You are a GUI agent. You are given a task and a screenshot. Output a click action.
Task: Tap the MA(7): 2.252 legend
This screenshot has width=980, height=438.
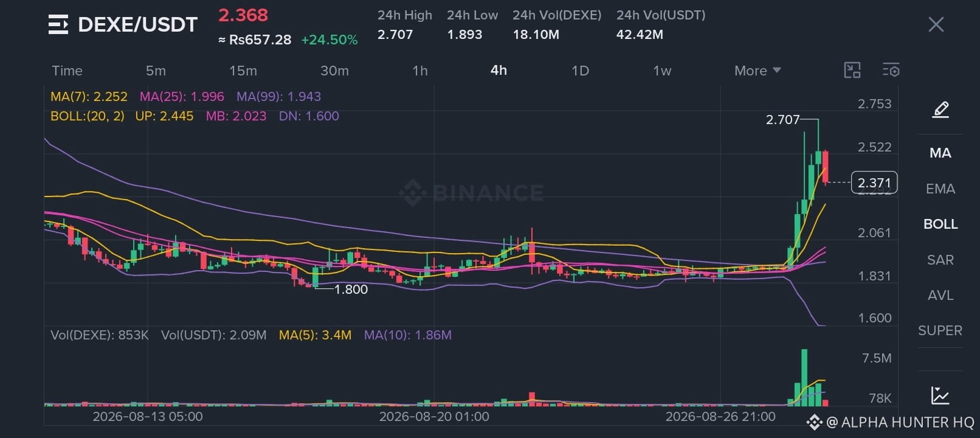[x=89, y=97]
